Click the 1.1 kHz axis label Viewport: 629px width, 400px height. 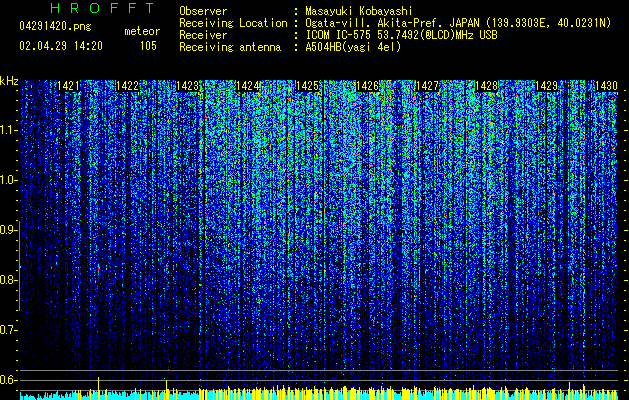7,130
